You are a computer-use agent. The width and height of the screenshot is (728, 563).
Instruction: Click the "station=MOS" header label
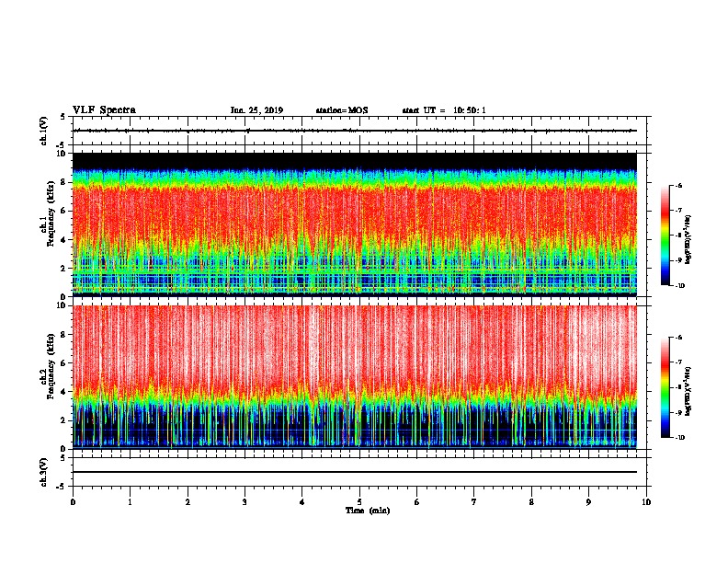pos(342,110)
